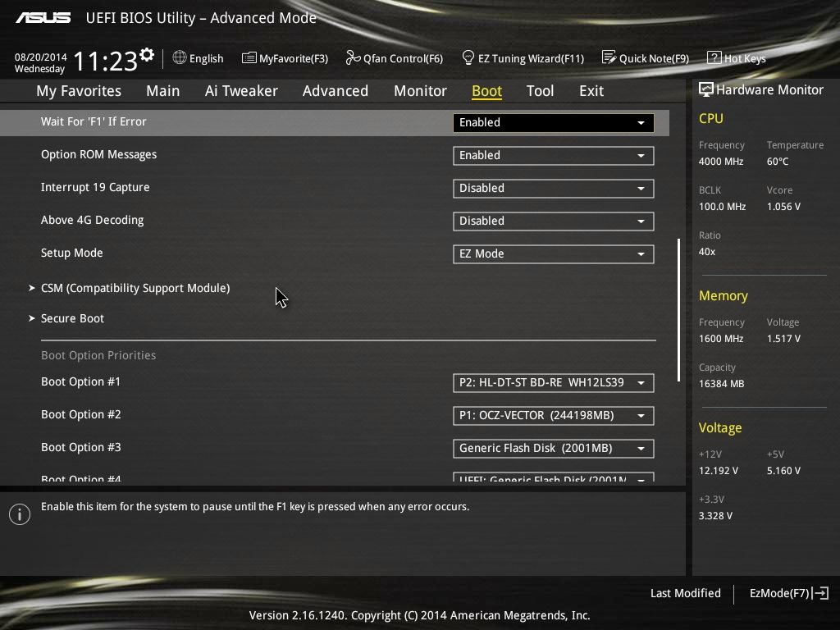Select Setup Mode label

coord(72,253)
